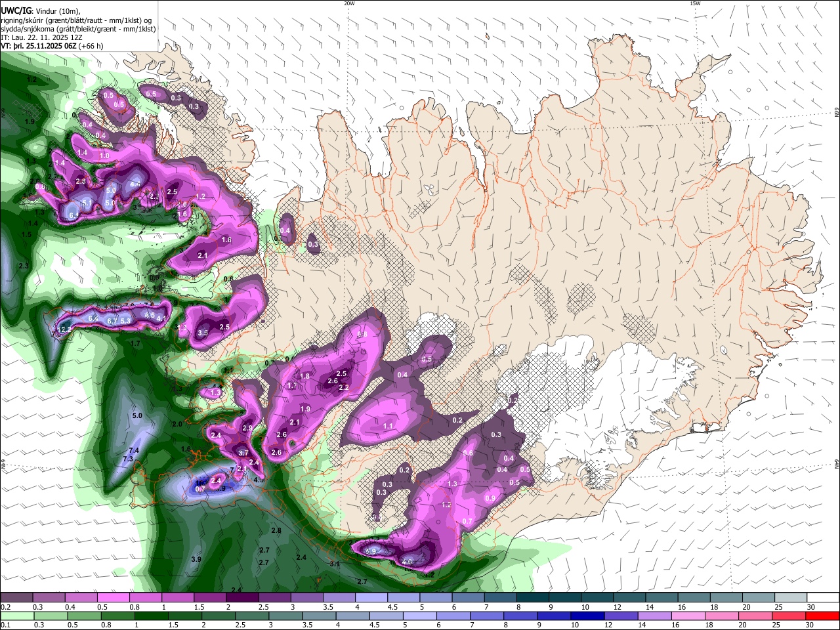Select the darkest purple 2–2.5 snow legend swatch

coord(242,598)
